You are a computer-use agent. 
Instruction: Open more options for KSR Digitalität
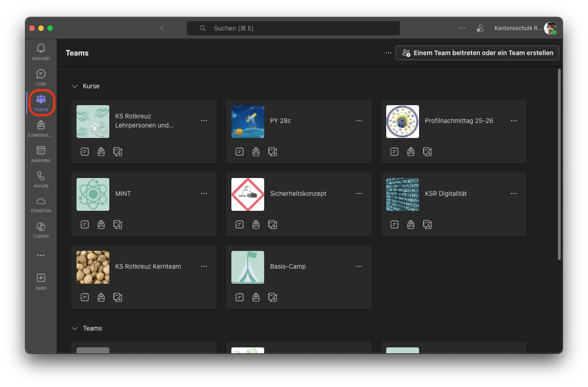click(514, 193)
